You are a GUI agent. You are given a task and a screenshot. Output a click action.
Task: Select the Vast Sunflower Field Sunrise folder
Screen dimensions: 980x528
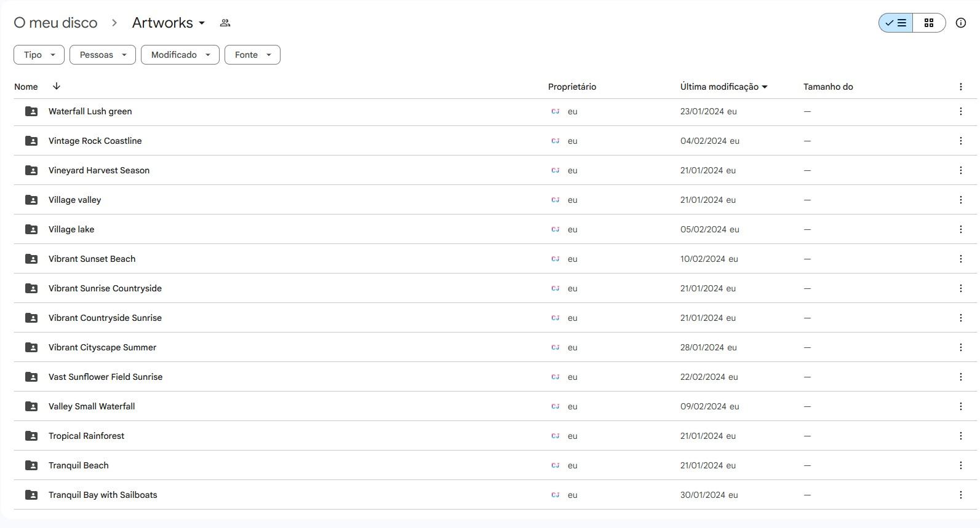click(x=495, y=377)
